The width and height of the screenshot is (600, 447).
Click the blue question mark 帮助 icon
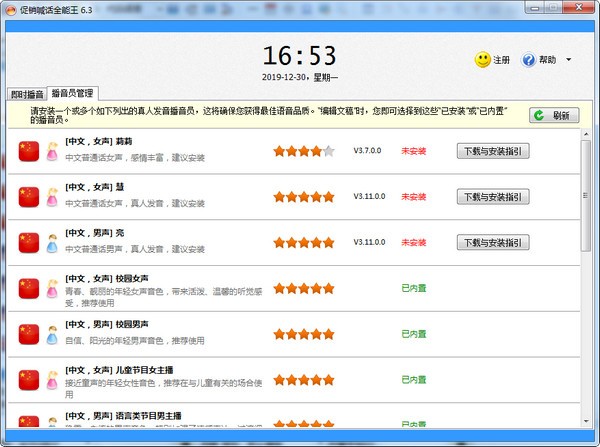[x=529, y=60]
